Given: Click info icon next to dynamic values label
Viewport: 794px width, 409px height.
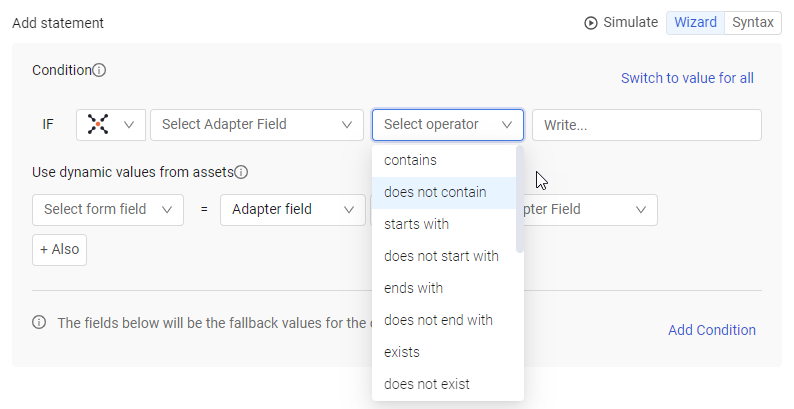Looking at the screenshot, I should [241, 172].
